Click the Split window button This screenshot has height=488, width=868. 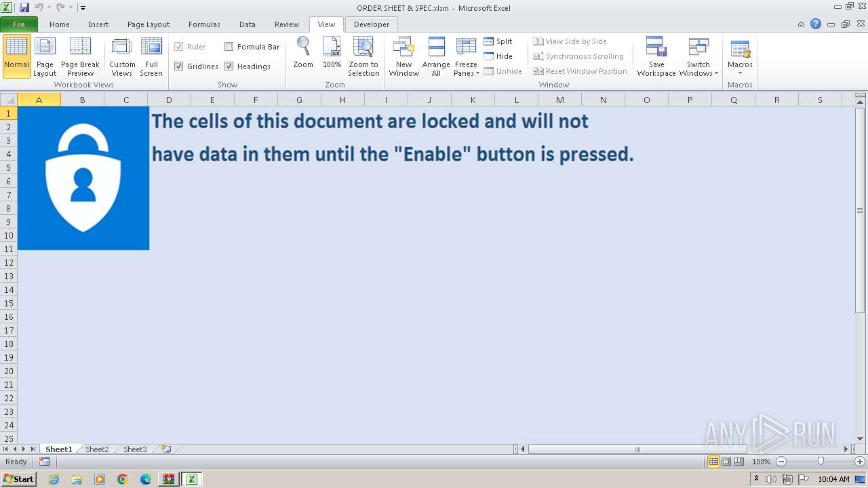coord(498,41)
